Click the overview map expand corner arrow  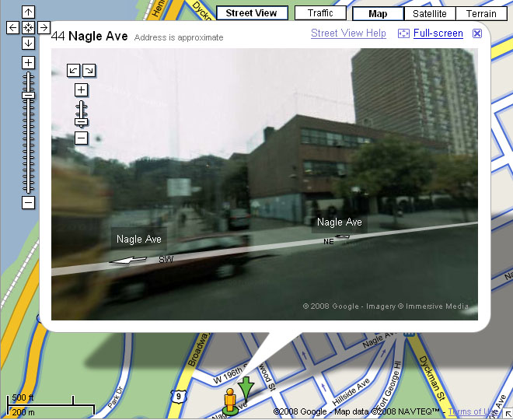click(x=508, y=415)
